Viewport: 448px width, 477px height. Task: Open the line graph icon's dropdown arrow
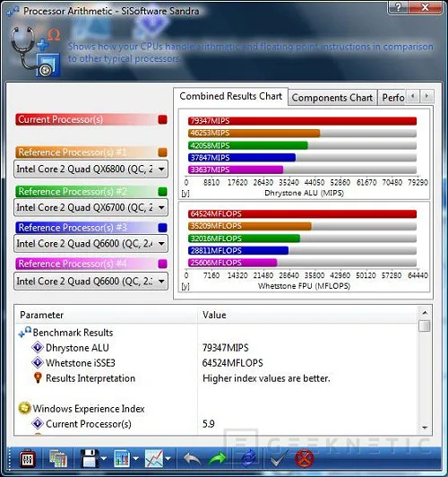click(168, 458)
